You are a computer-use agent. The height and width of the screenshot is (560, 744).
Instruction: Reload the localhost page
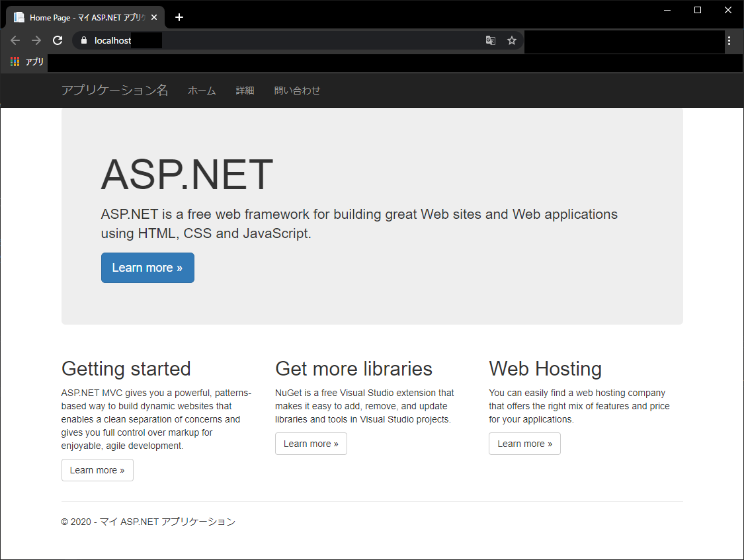coord(58,40)
